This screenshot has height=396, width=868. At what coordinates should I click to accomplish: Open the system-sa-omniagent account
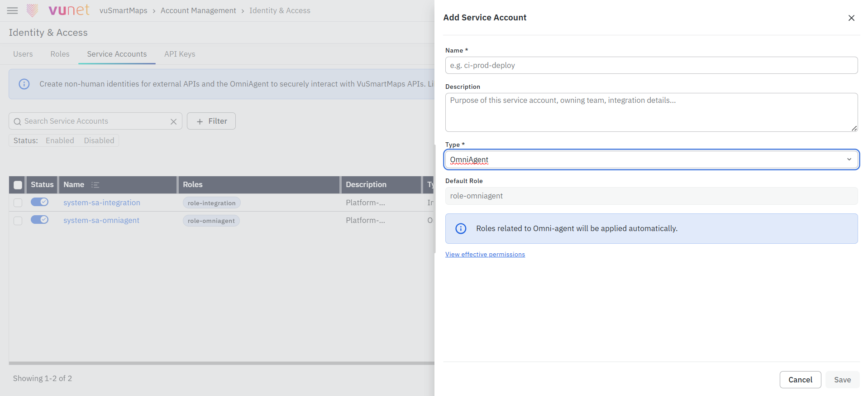[101, 220]
